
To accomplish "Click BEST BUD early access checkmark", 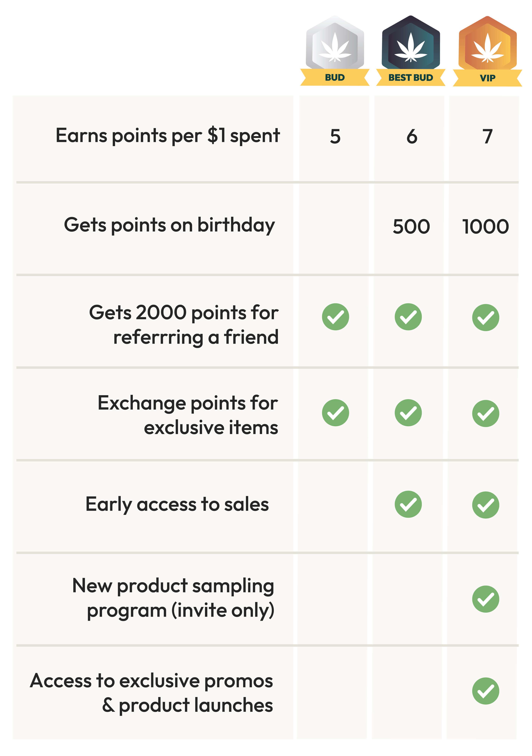I will (x=408, y=504).
